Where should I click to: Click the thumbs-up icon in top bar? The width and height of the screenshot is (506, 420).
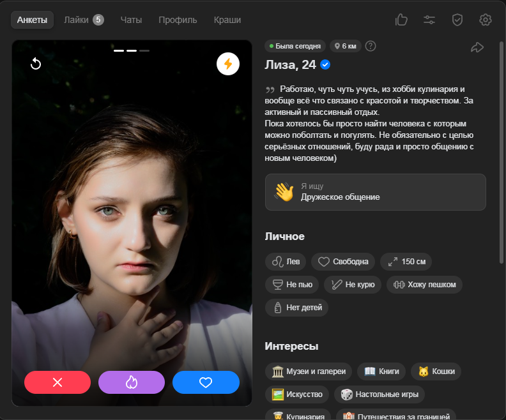pyautogui.click(x=401, y=20)
